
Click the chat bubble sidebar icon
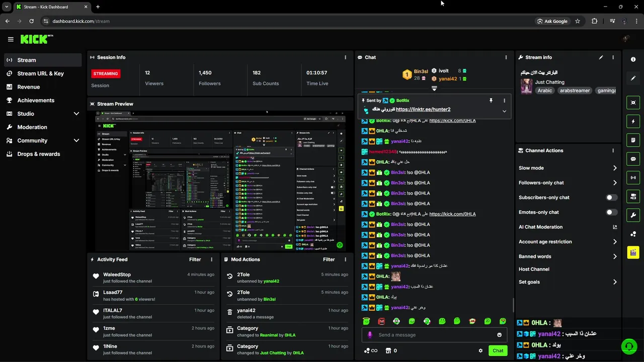click(x=633, y=159)
